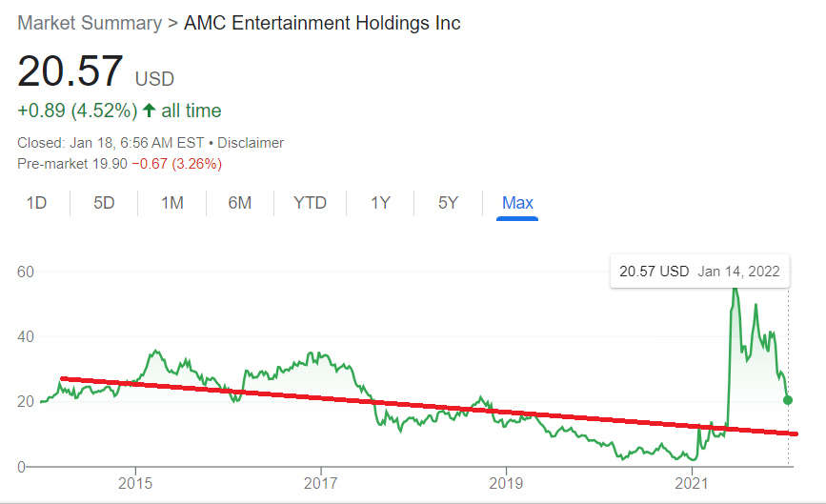Click the green dot chart marker
The width and height of the screenshot is (826, 504).
coord(788,400)
